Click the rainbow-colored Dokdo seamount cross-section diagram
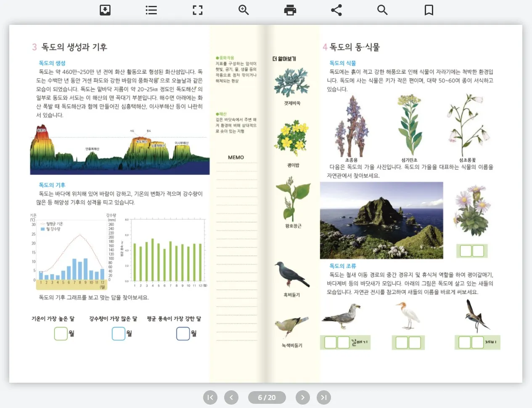This screenshot has width=532, height=408. [x=120, y=150]
